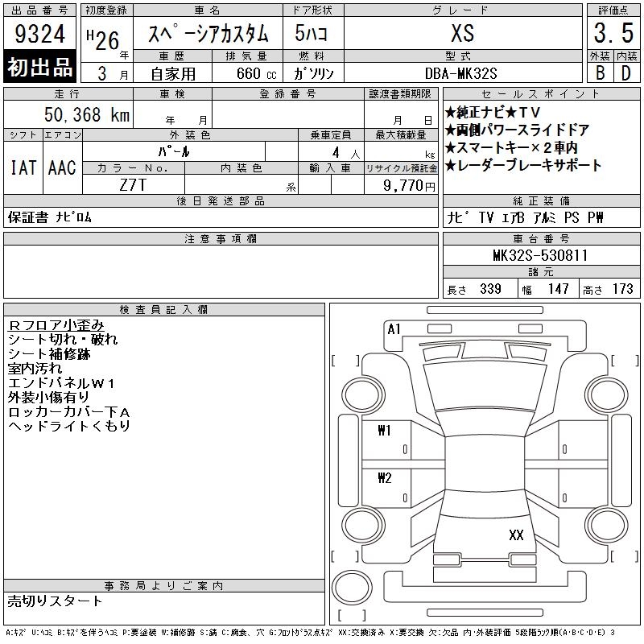
Task: Select the mileage 50,368 km
Action: (87, 114)
